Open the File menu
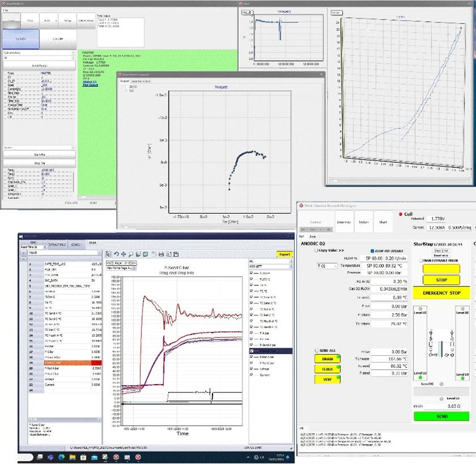476x464 pixels. pos(5,10)
